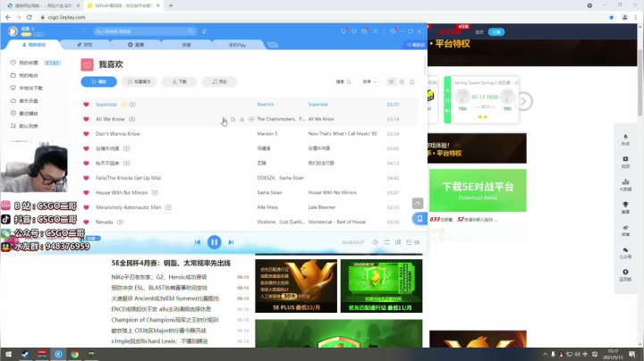The width and height of the screenshot is (644, 361).
Task: Change the playback loop mode
Action: [386, 242]
